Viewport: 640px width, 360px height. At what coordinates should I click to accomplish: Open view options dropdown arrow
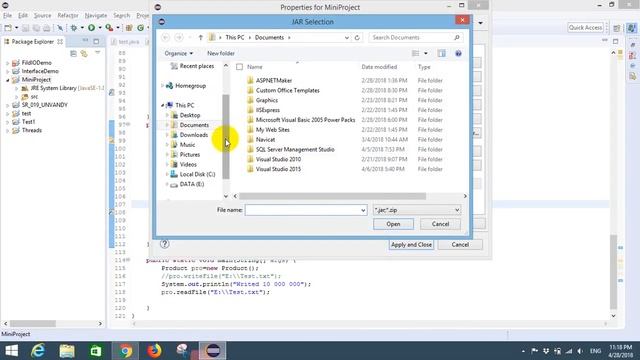click(x=426, y=53)
